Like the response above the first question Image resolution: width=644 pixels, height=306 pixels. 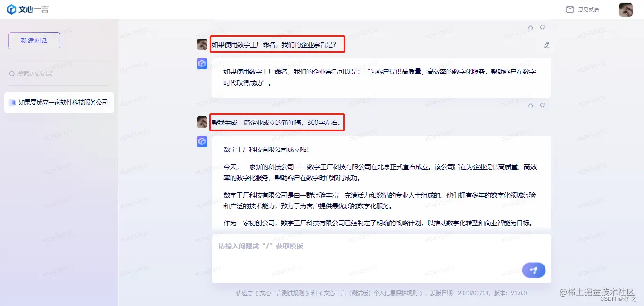pos(530,28)
